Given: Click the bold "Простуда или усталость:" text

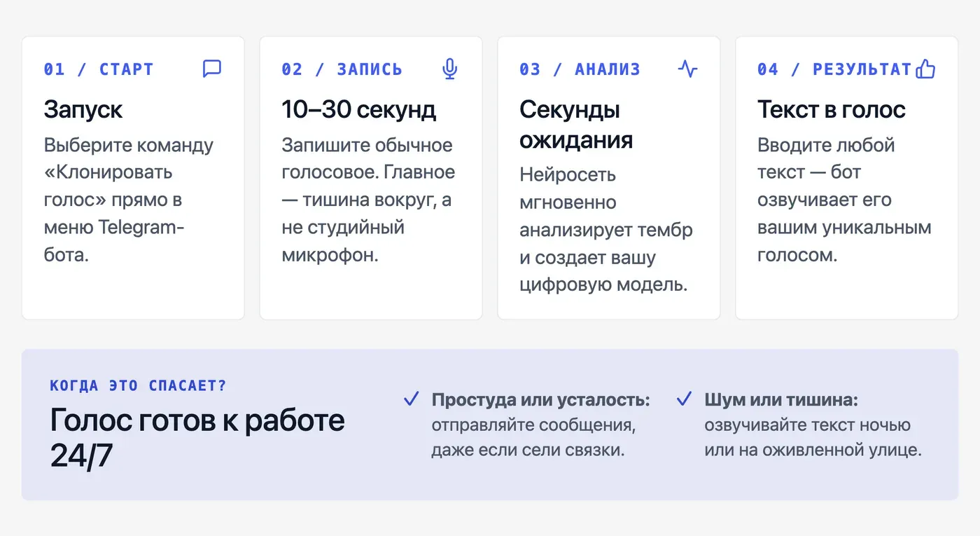Looking at the screenshot, I should (540, 400).
